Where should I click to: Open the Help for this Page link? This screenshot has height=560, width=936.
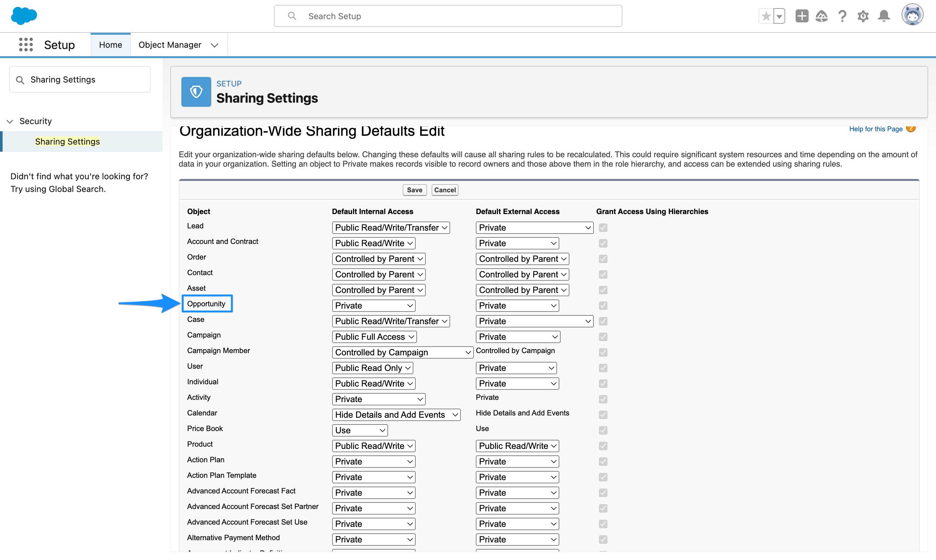tap(876, 129)
